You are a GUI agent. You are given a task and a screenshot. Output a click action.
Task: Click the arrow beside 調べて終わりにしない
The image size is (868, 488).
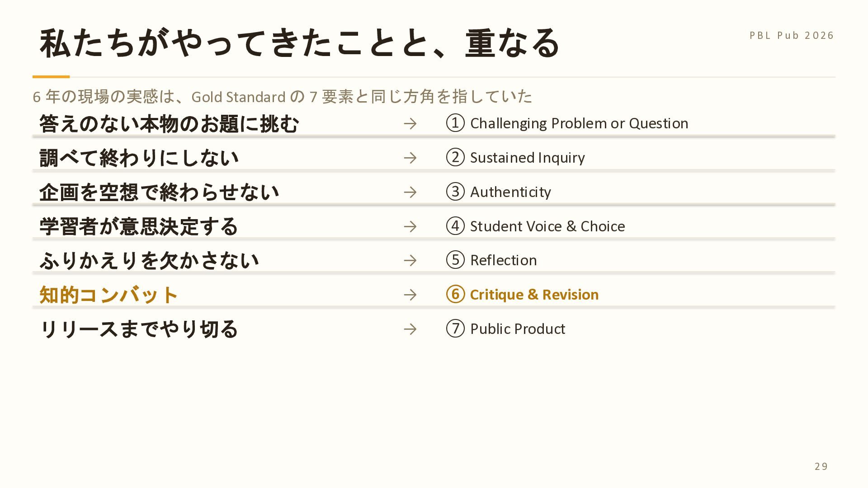[410, 158]
